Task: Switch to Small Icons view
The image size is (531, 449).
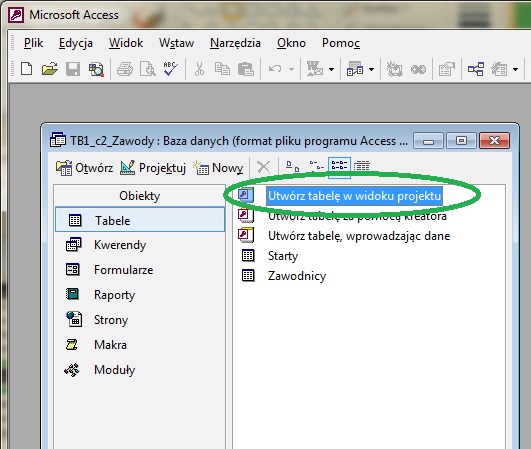Action: (316, 166)
